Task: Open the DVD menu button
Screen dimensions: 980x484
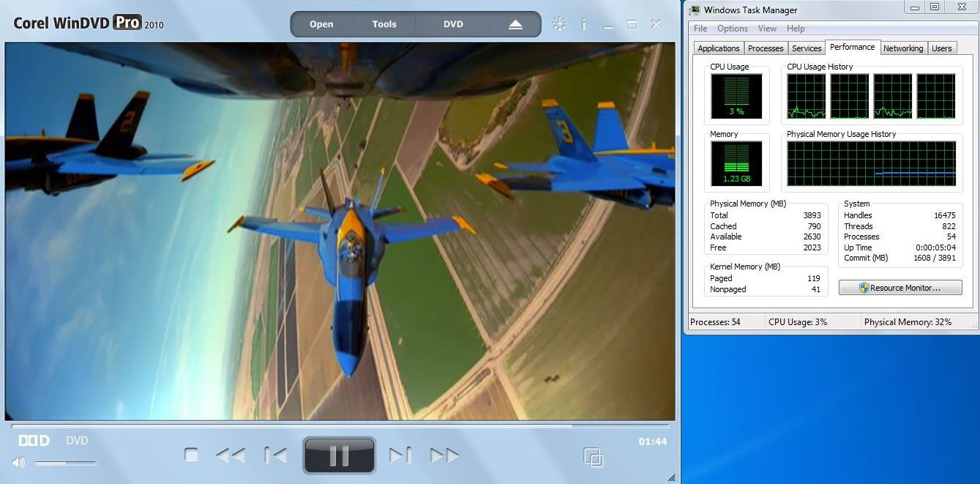Action: tap(453, 24)
